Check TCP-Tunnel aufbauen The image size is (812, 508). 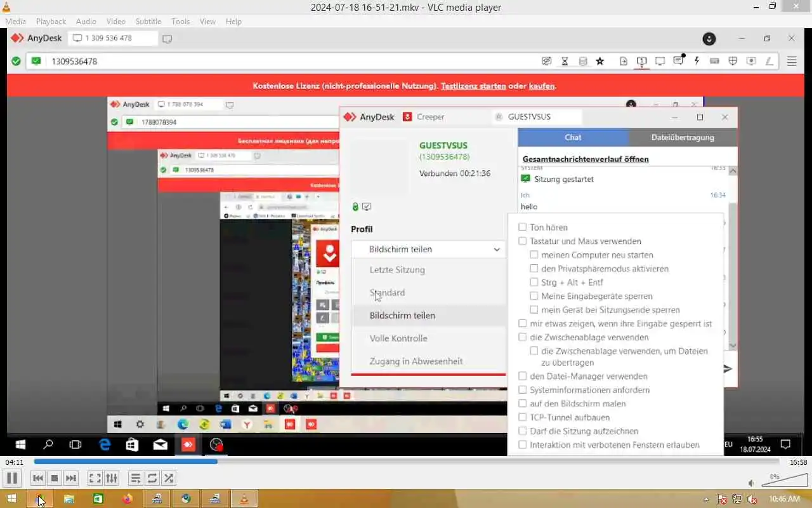tap(523, 417)
